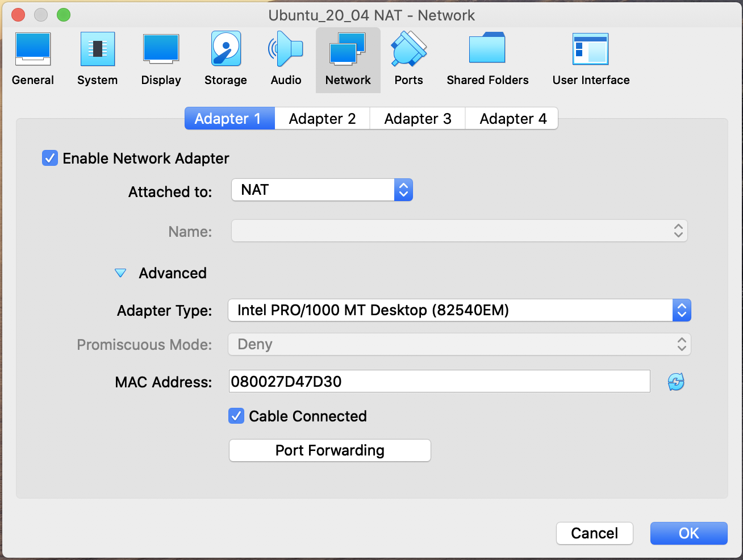Click the Cancel button
743x560 pixels.
pyautogui.click(x=594, y=533)
